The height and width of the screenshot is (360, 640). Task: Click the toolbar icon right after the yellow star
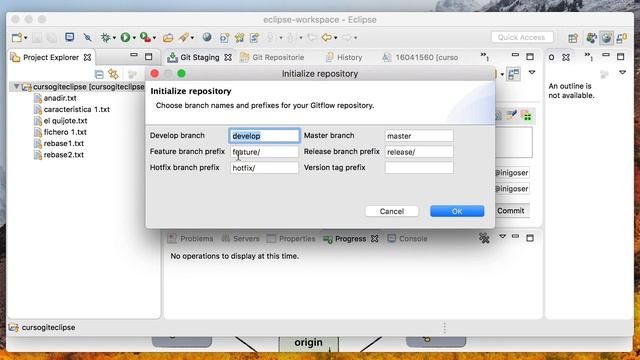pos(254,38)
